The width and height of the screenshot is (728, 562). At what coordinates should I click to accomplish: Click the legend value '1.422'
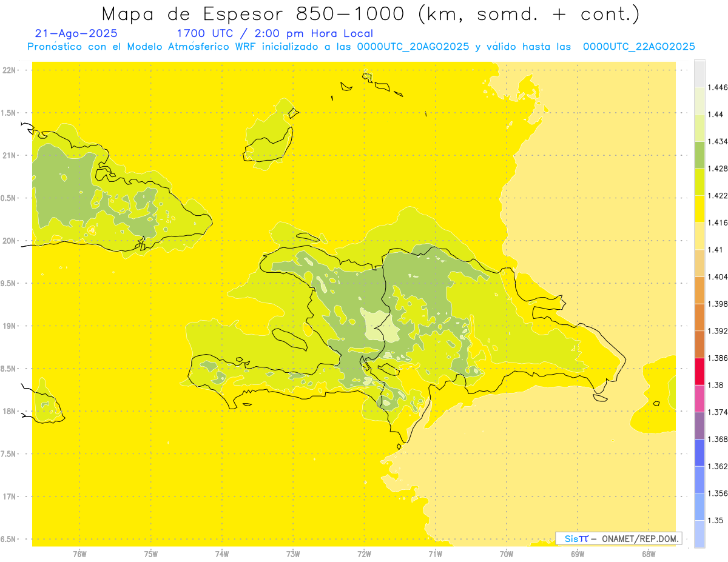pos(718,195)
